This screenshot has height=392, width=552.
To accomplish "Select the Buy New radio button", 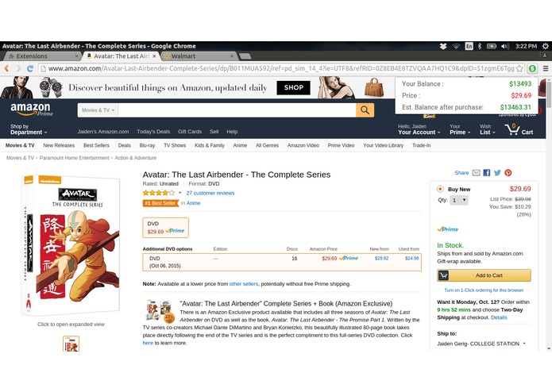I will coord(440,189).
